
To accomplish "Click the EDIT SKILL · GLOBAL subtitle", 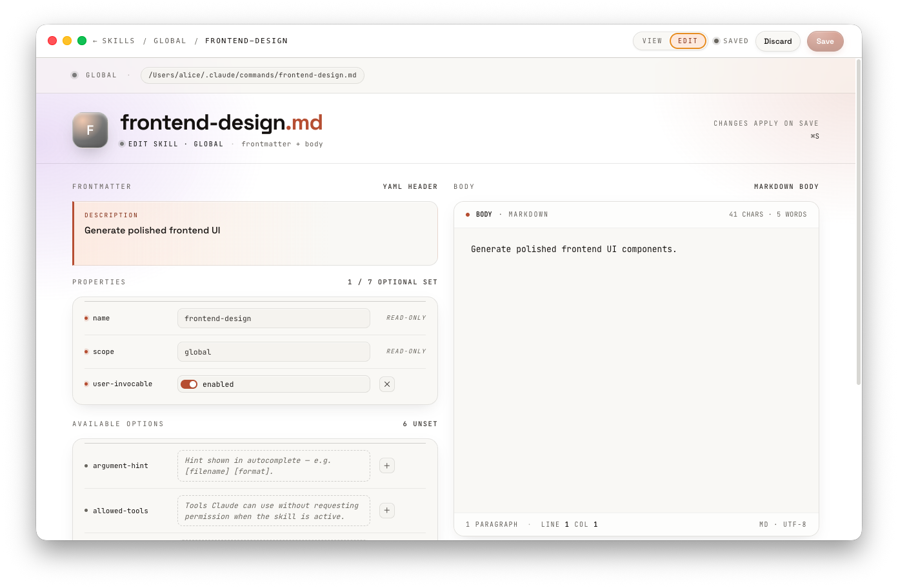I will [x=175, y=144].
